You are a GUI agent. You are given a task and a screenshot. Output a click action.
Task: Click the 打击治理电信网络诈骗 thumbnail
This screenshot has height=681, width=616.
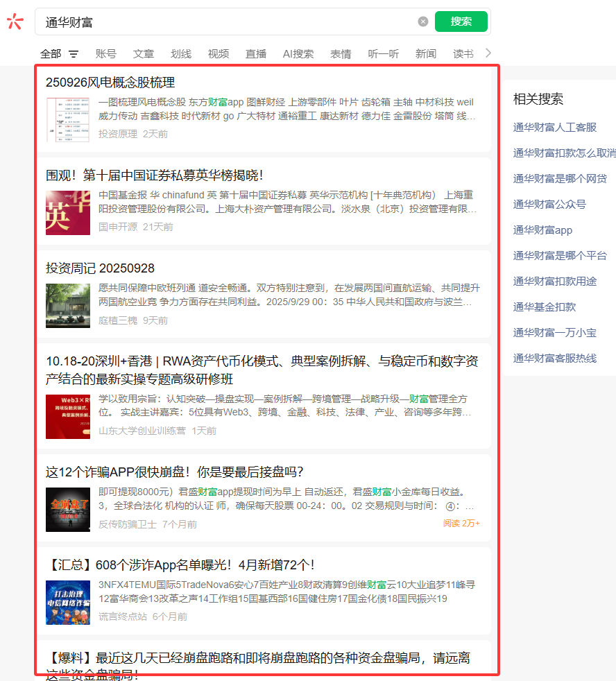[x=68, y=603]
